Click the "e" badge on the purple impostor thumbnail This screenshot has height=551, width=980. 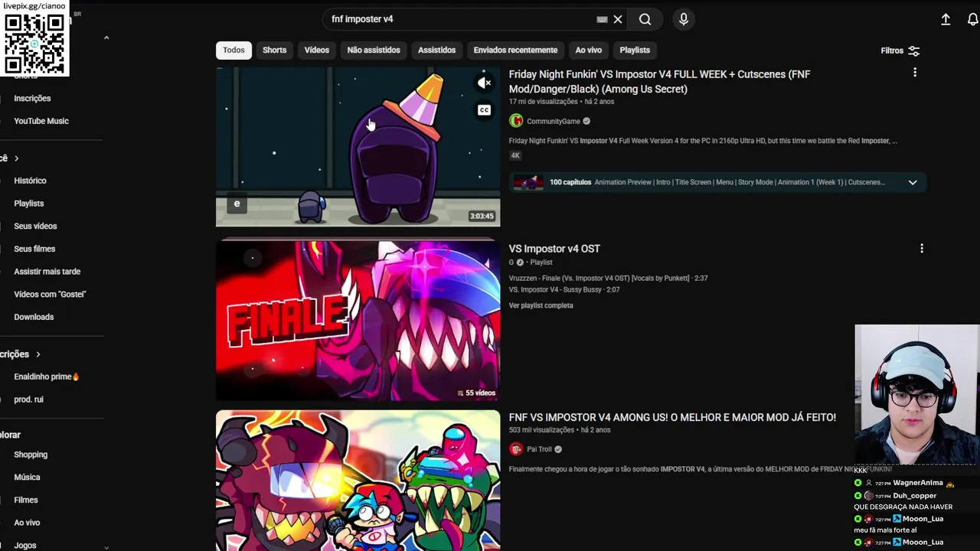(237, 204)
